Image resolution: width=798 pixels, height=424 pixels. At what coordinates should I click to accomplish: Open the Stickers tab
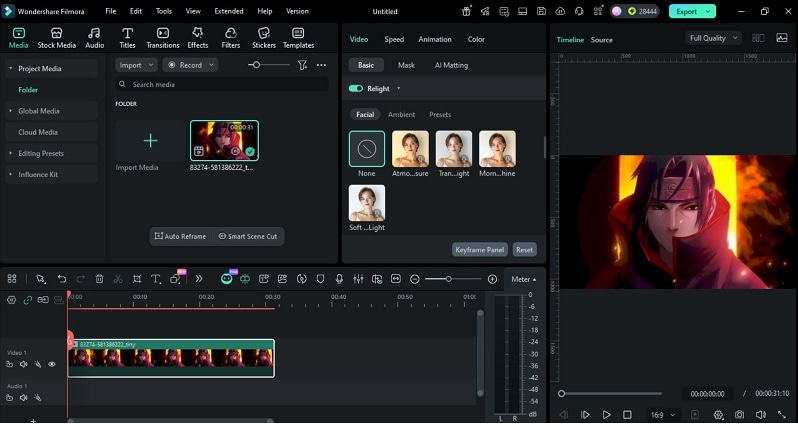(264, 38)
